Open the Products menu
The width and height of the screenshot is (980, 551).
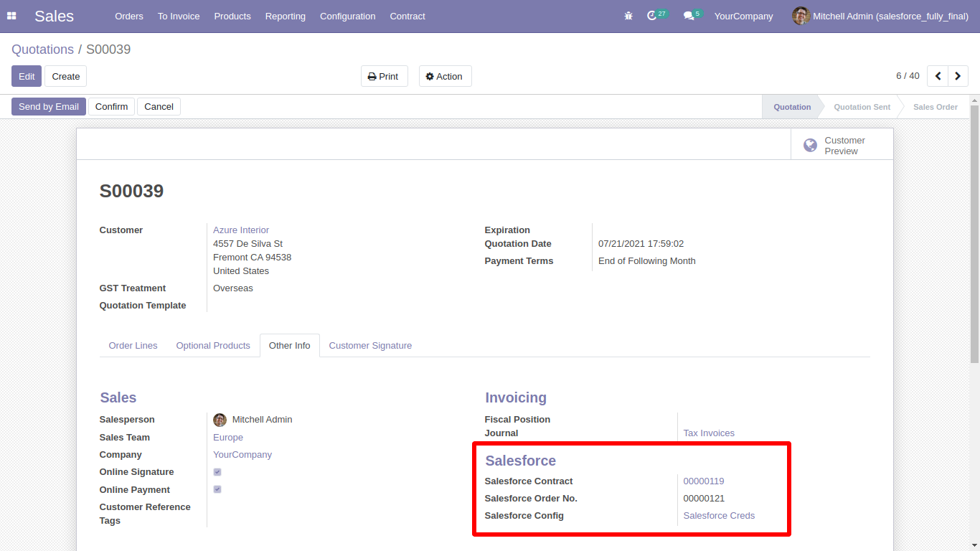pyautogui.click(x=232, y=16)
